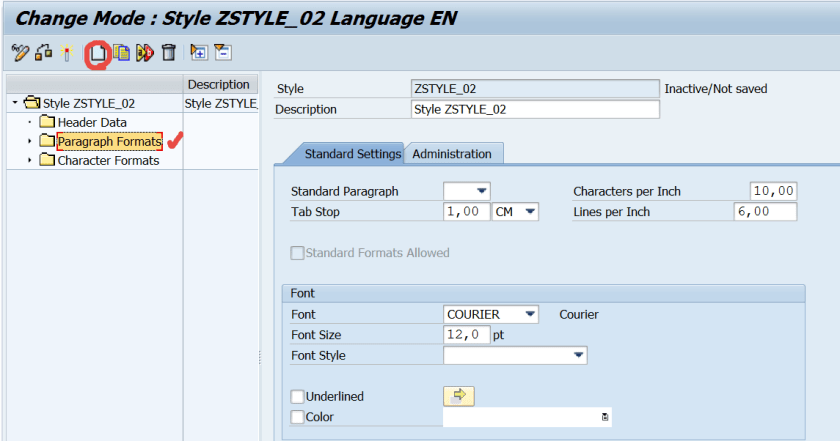This screenshot has width=840, height=441.
Task: Switch to the Administration tab
Action: point(452,154)
